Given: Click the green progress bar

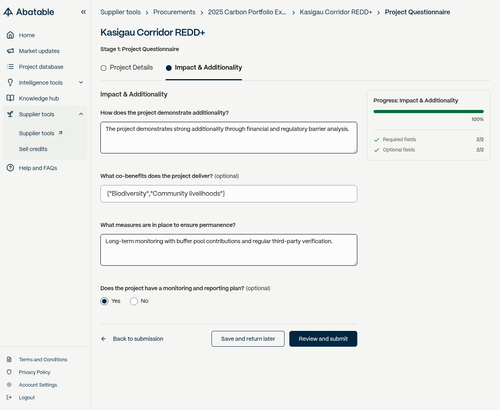Looking at the screenshot, I should pos(428,111).
